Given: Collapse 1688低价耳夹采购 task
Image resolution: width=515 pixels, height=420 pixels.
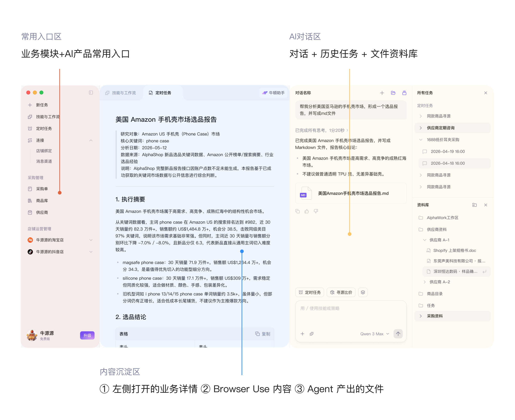Looking at the screenshot, I should pos(421,140).
